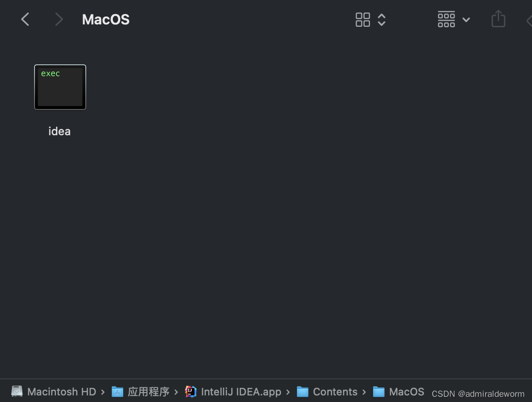Select MacOS entry in path bar

407,392
